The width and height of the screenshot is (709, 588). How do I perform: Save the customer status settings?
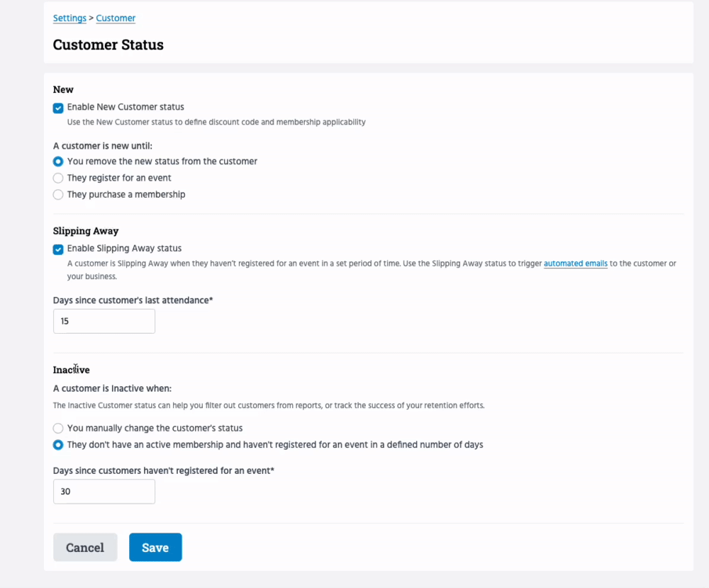(x=155, y=547)
